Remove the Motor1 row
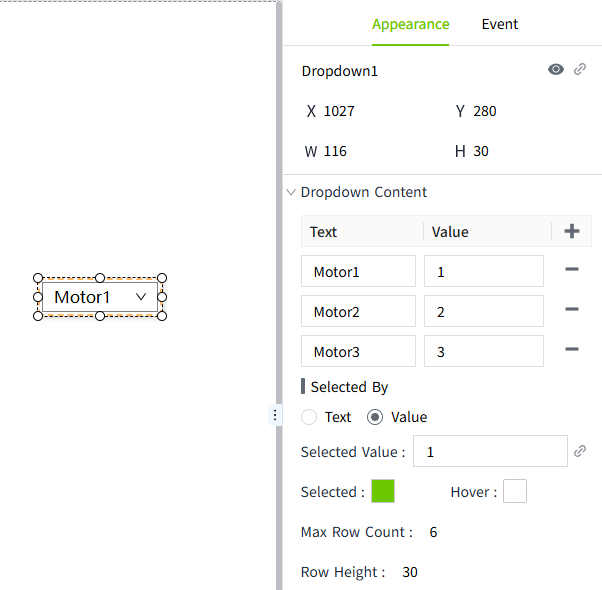This screenshot has width=602, height=590. (571, 270)
